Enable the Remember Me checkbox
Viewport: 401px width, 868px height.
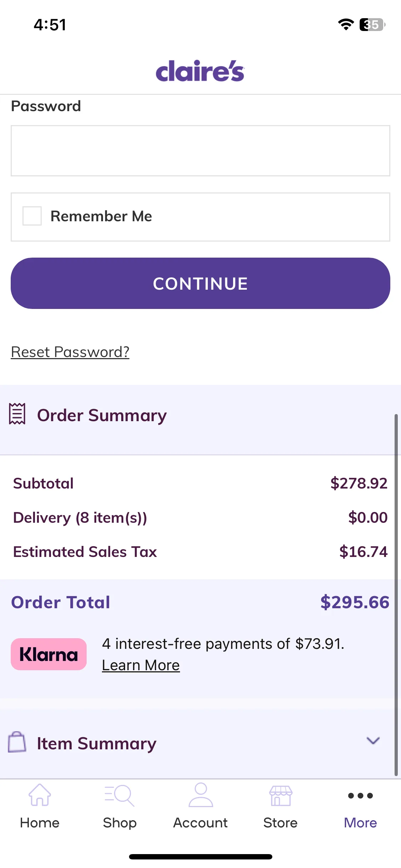tap(32, 216)
